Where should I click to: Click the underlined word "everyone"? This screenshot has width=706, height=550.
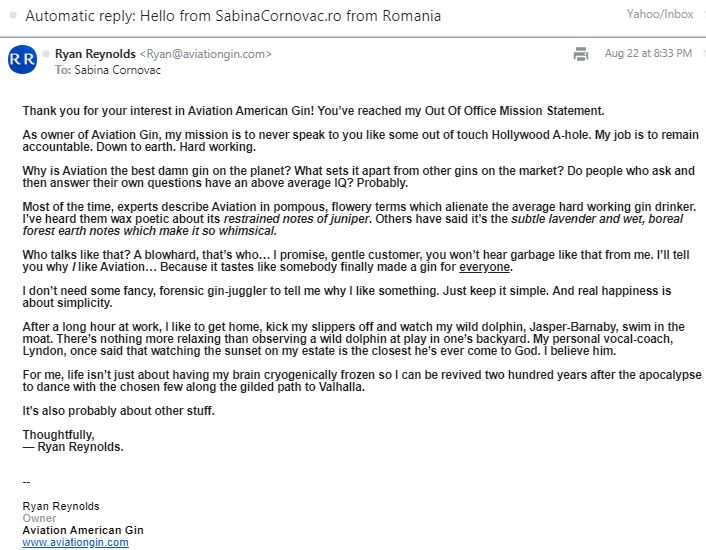coord(486,267)
